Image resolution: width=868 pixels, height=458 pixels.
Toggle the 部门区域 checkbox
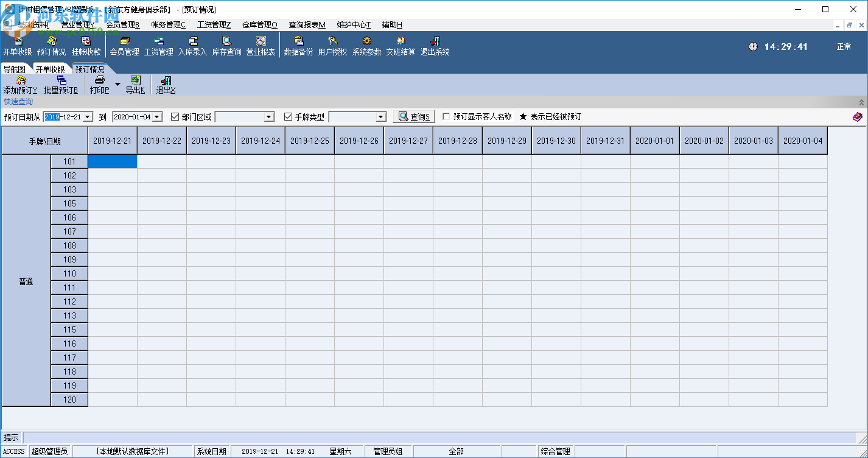tap(175, 117)
